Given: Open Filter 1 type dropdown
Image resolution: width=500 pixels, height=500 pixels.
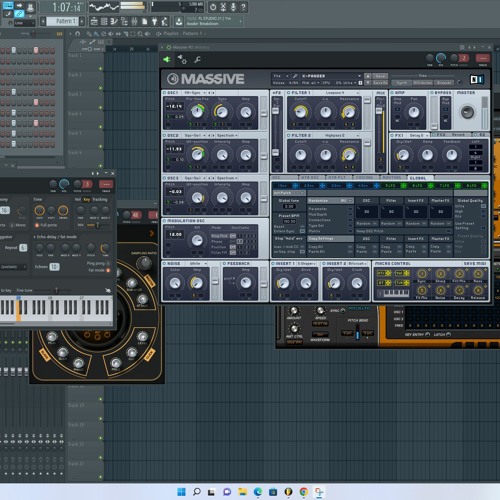Looking at the screenshot, I should (336, 93).
